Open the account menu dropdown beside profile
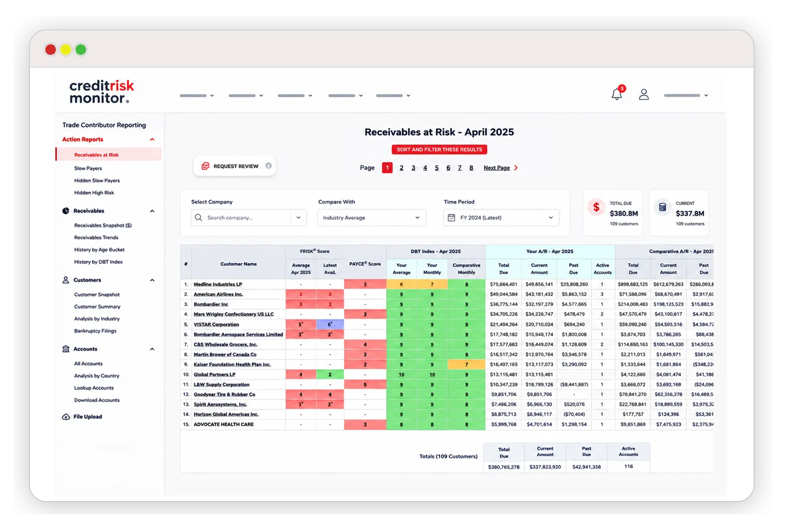 [686, 95]
